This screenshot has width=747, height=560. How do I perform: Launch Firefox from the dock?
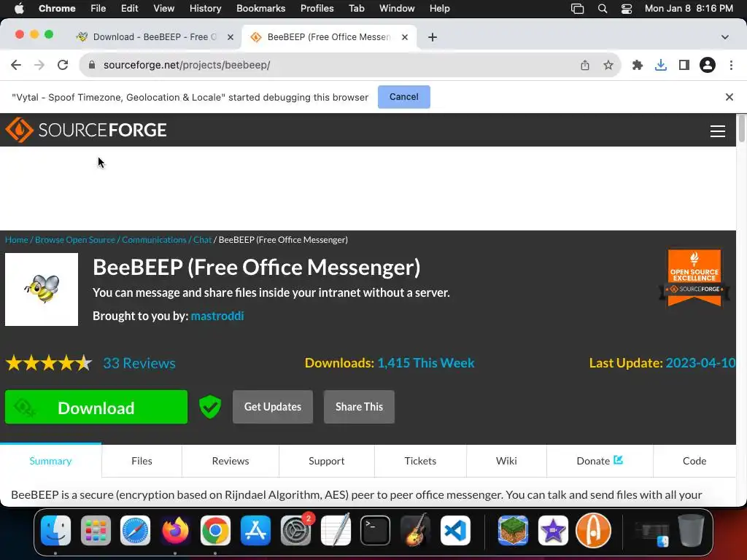[x=175, y=531]
